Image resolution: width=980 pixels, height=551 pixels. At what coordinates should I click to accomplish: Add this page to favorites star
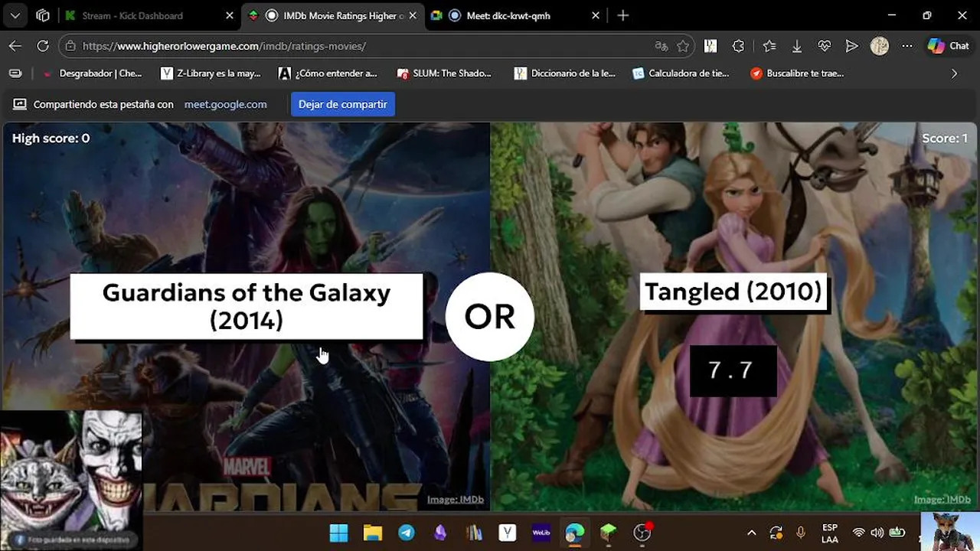[683, 46]
